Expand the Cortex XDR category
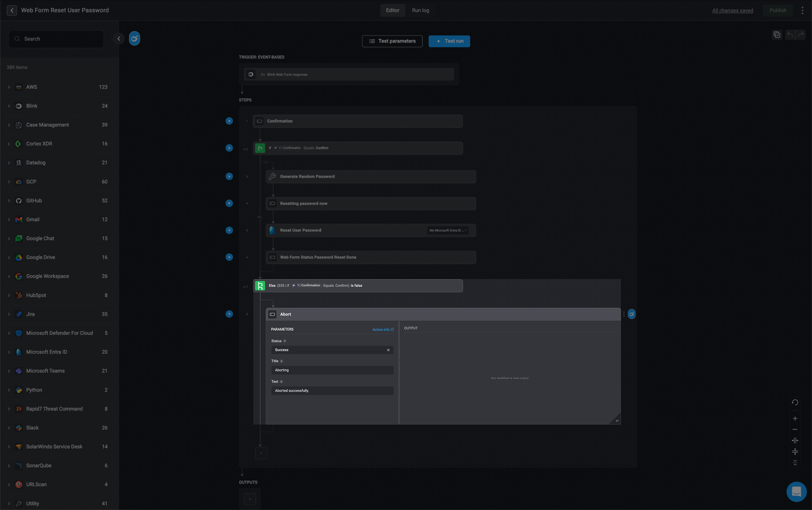Viewport: 812px width, 510px height. [x=9, y=144]
